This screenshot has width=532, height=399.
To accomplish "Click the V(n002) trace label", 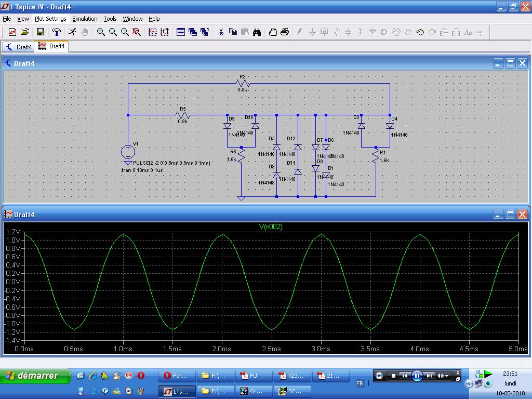I will point(271,227).
